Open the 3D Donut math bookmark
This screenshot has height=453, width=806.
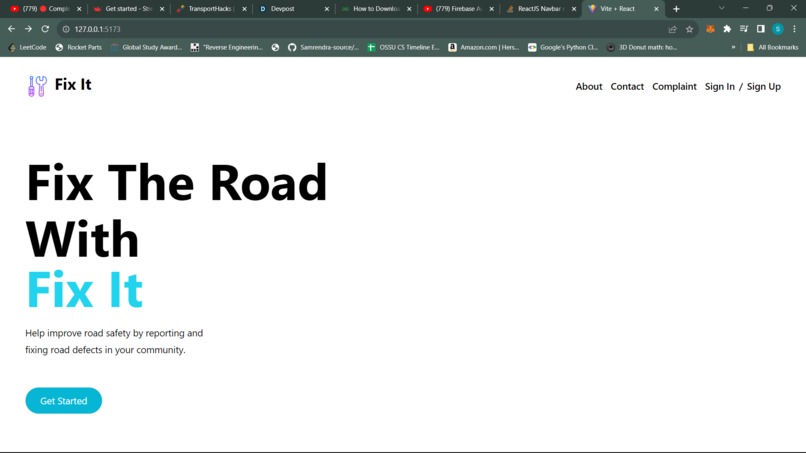pyautogui.click(x=642, y=47)
